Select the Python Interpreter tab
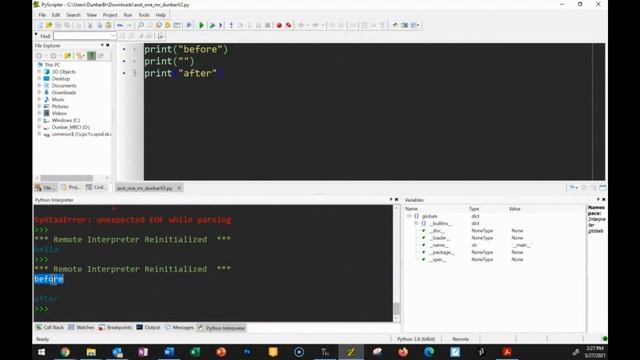Screen dimensions: 640x360 (x=222, y=328)
